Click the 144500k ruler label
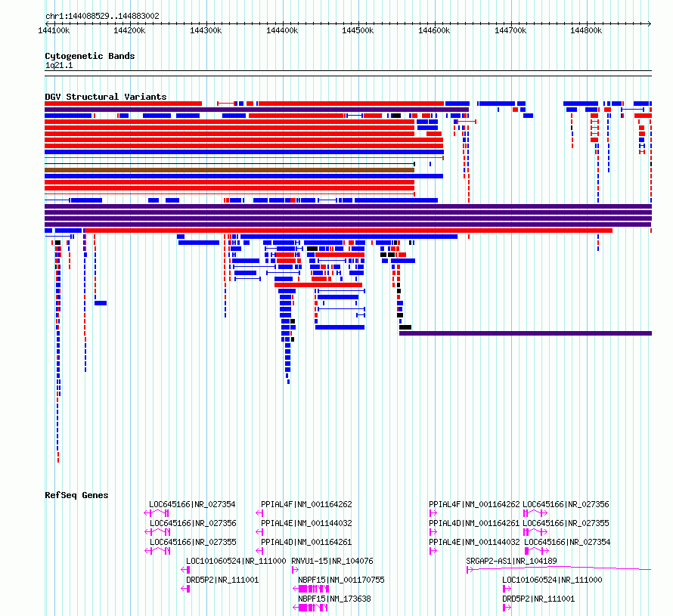 tap(358, 30)
